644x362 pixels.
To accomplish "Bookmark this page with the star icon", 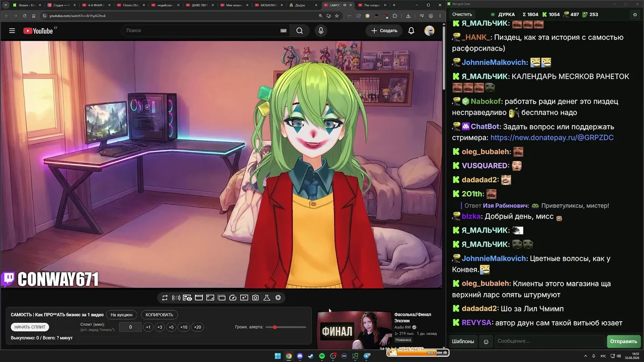I will (x=337, y=16).
